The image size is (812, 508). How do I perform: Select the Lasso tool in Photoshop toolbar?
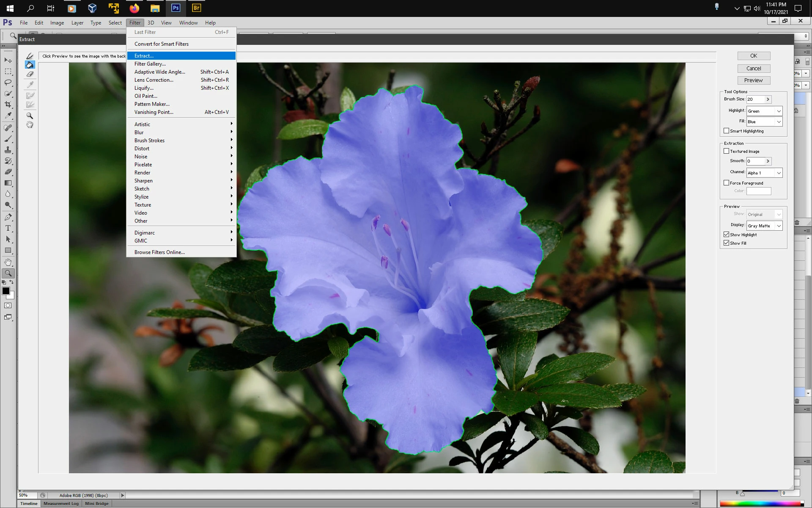click(x=8, y=83)
